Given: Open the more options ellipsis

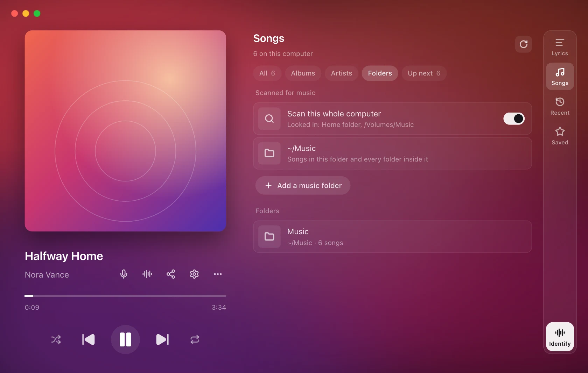Looking at the screenshot, I should pyautogui.click(x=218, y=274).
